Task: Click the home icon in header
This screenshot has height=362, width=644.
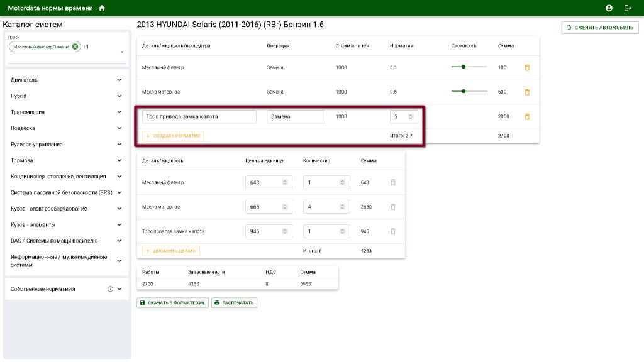Action: 102,8
